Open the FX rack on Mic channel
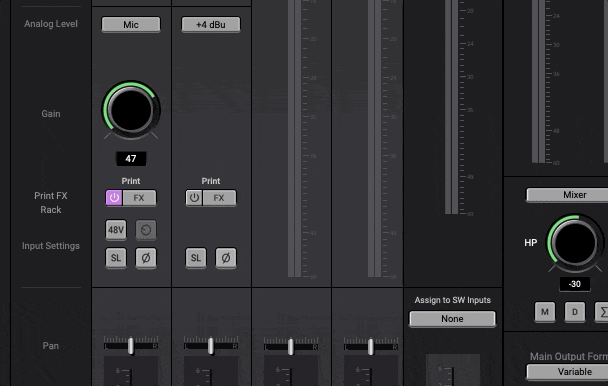Viewport: 608px width, 386px height. [x=139, y=198]
